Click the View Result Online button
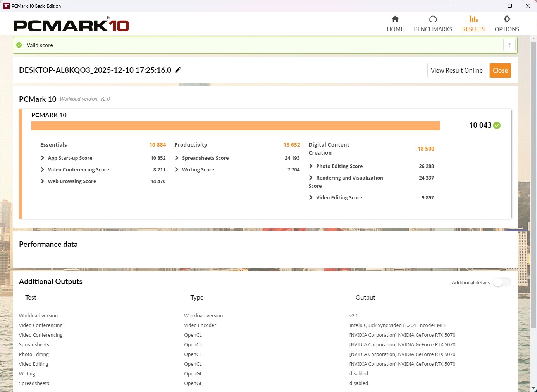The height and width of the screenshot is (392, 537). (x=456, y=70)
